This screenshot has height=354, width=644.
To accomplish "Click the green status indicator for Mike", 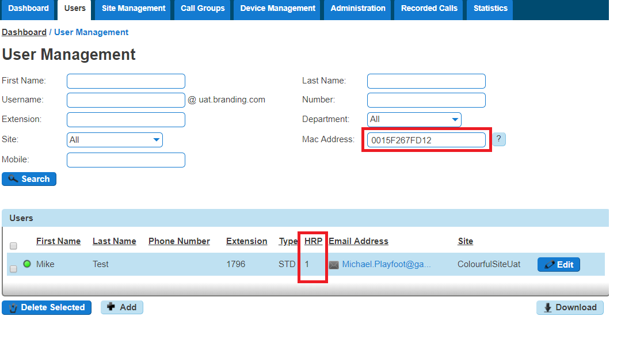I will [27, 264].
